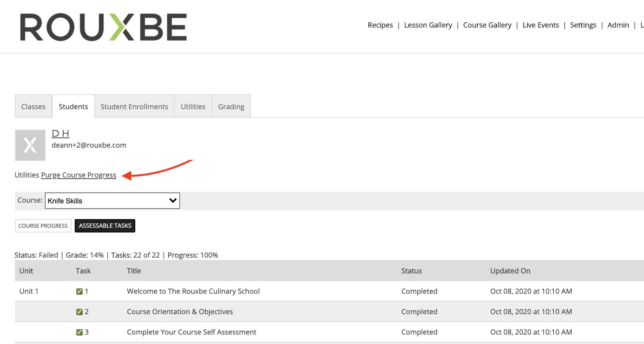The height and width of the screenshot is (344, 644).
Task: Switch to the Students tab
Action: coord(74,106)
